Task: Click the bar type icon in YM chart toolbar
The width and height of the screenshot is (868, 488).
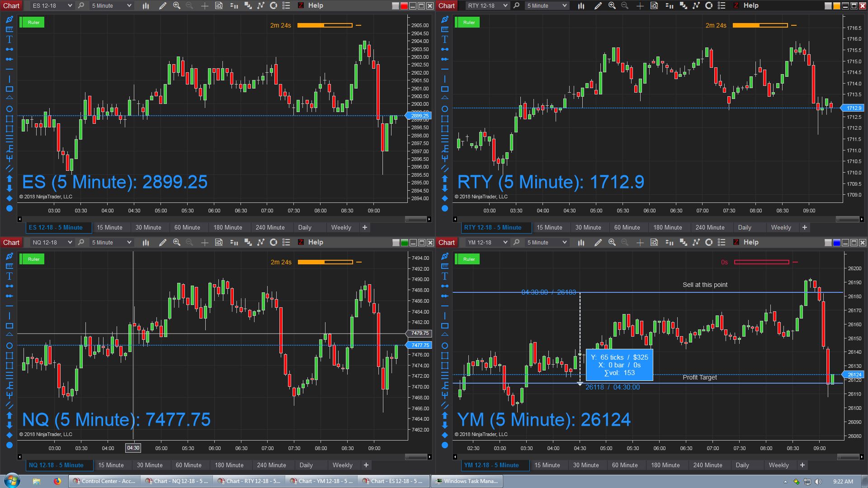Action: (581, 242)
